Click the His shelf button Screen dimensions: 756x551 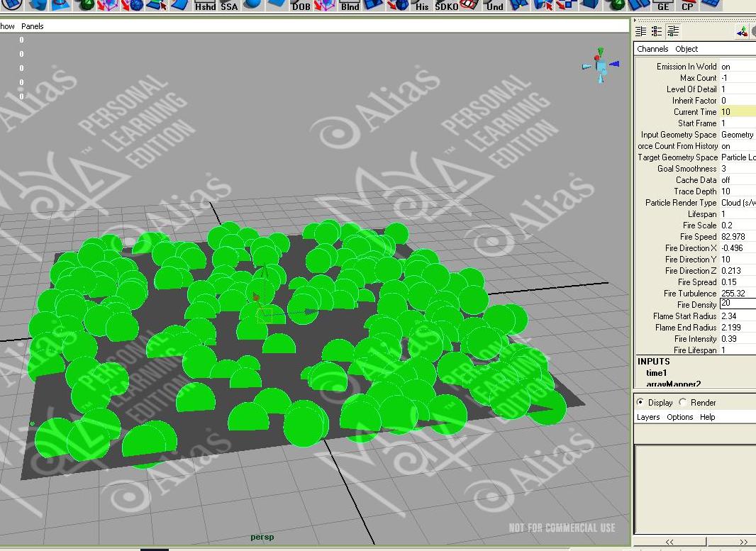point(422,5)
